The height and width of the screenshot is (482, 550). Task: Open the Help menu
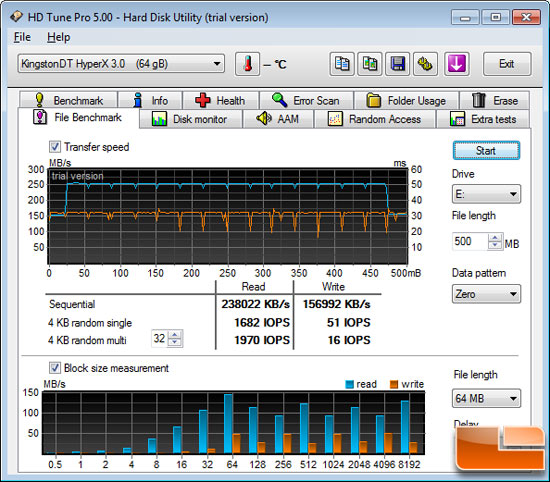pyautogui.click(x=59, y=37)
